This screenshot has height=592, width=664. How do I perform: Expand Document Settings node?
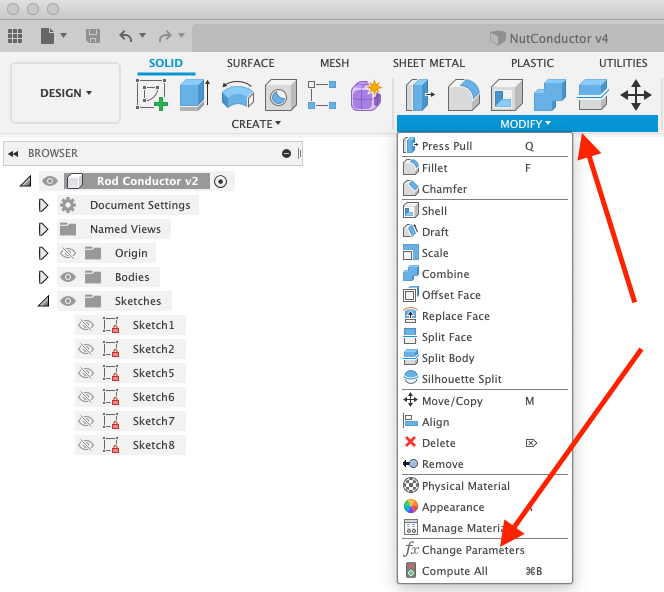pos(43,205)
